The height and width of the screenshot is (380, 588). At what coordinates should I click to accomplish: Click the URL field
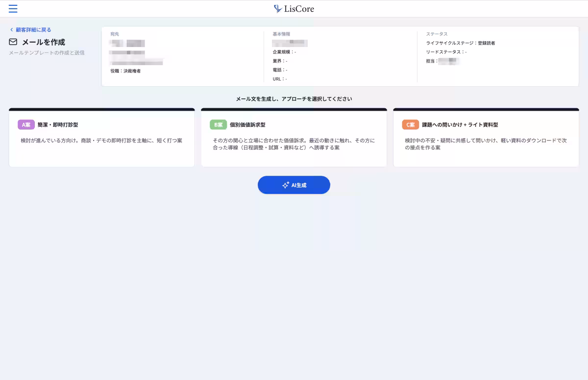click(x=280, y=79)
